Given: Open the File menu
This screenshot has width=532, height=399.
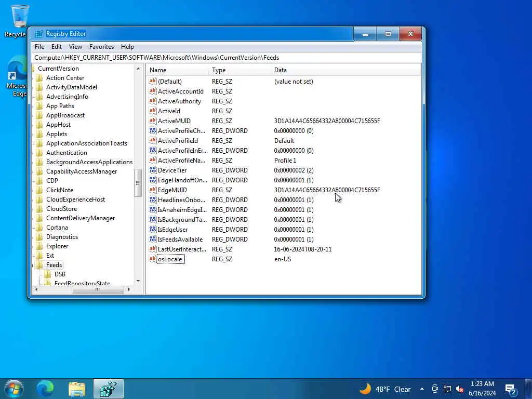Looking at the screenshot, I should [x=39, y=47].
